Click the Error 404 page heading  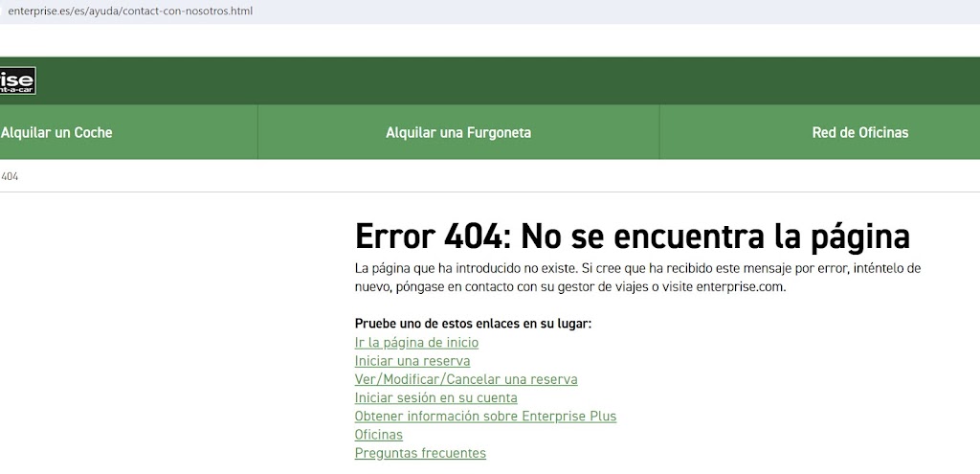pos(632,236)
